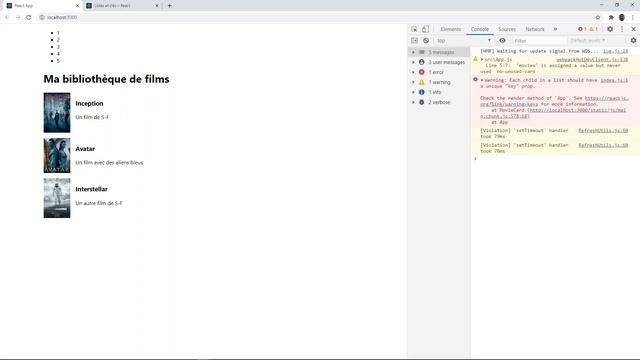
Task: Open the JavaScript context dropdown 'top'
Action: [x=464, y=41]
